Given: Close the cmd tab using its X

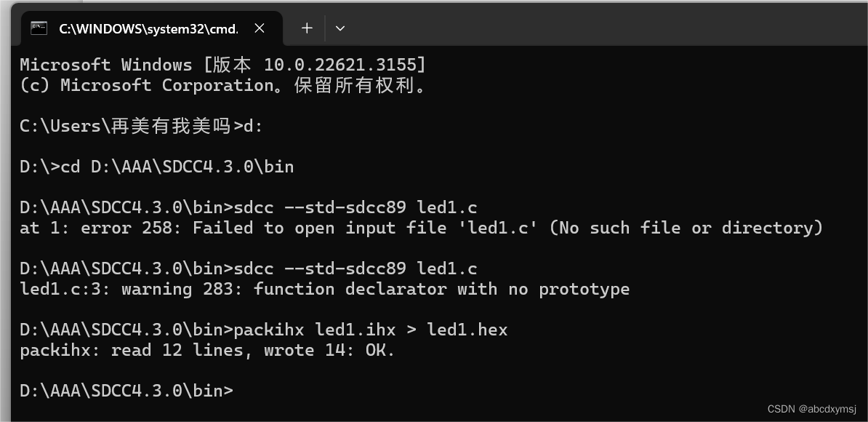Looking at the screenshot, I should 260,28.
